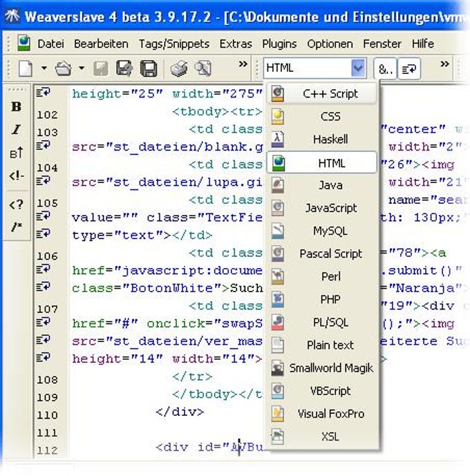This screenshot has width=470, height=476.
Task: Select Pascal Script from language list
Action: pyautogui.click(x=322, y=254)
